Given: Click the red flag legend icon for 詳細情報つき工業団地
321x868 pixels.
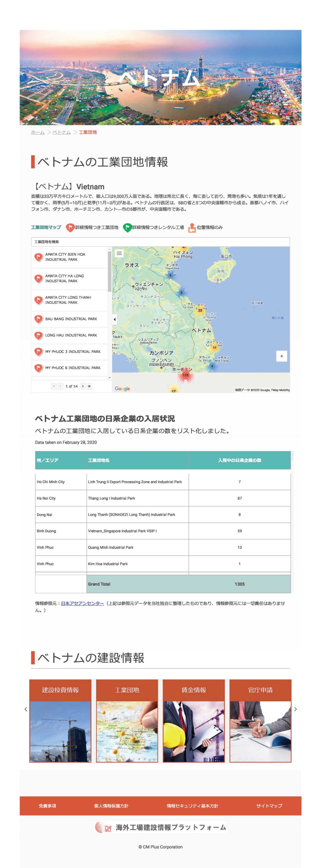Looking at the screenshot, I should click(x=70, y=228).
